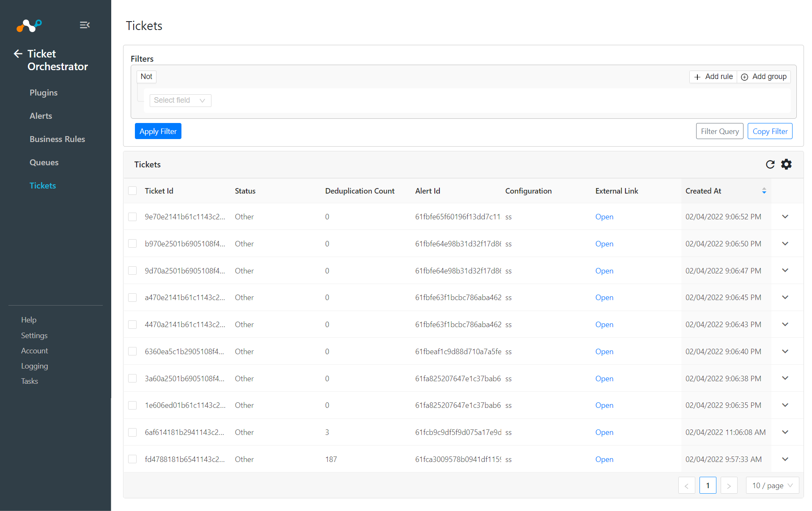Open Account in the sidebar

pyautogui.click(x=35, y=351)
